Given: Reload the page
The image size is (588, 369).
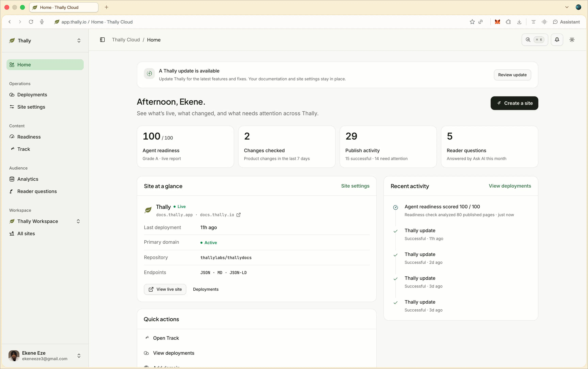Looking at the screenshot, I should click(31, 22).
